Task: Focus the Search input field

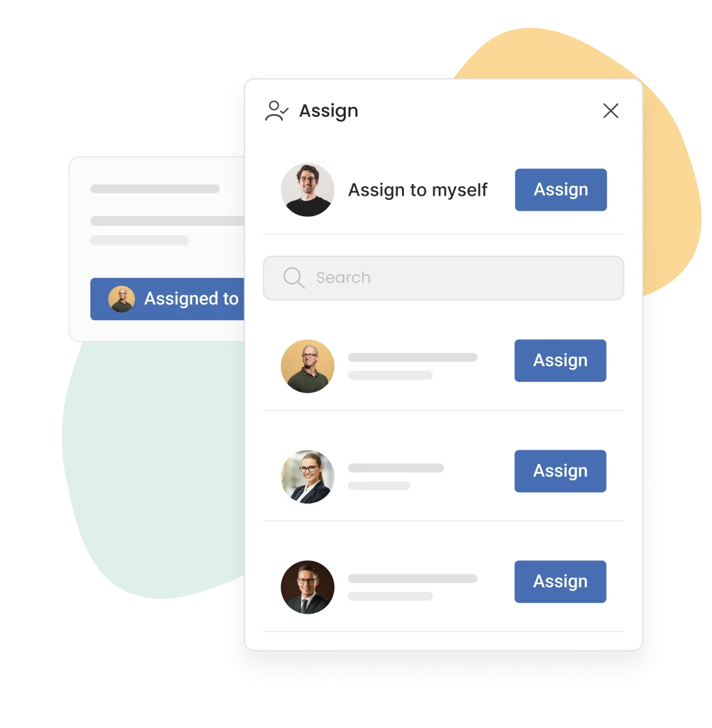Action: pos(443,278)
